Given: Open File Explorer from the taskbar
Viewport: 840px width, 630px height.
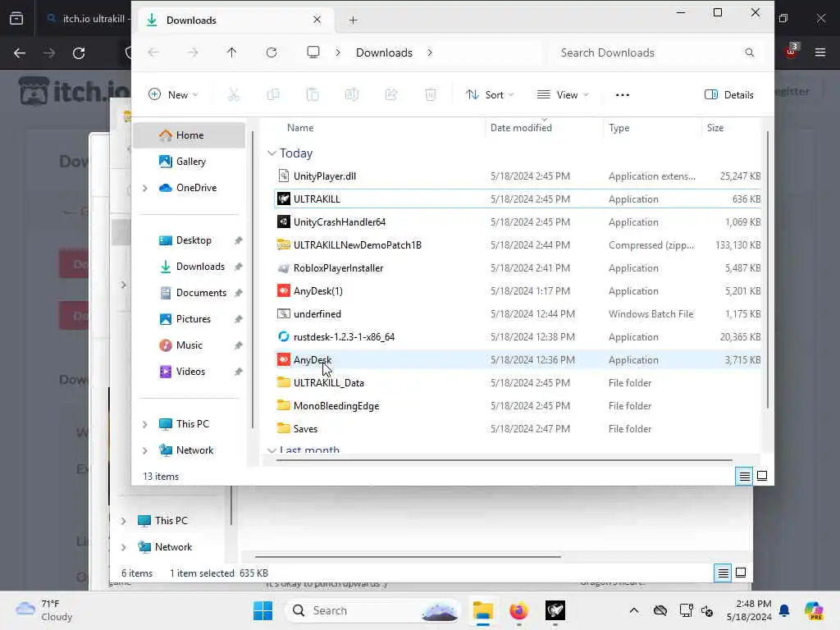Looking at the screenshot, I should coord(482,610).
